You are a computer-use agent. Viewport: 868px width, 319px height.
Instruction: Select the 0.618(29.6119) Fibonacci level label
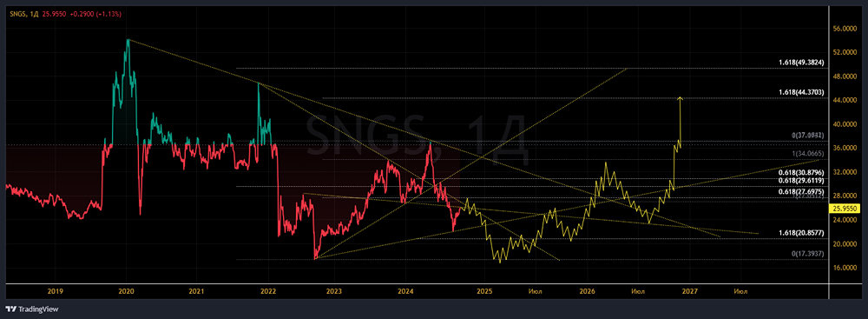[x=801, y=180]
